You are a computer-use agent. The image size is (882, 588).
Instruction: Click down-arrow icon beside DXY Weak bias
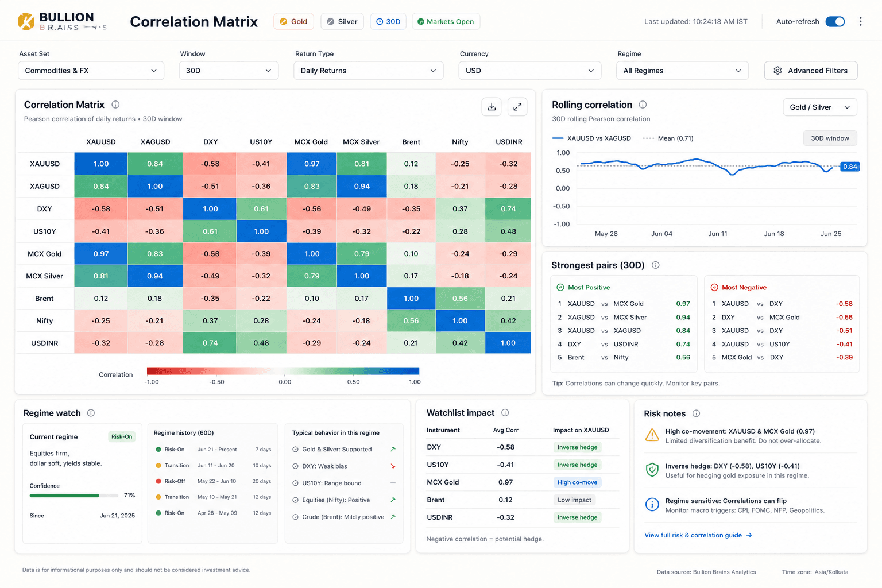pos(393,466)
